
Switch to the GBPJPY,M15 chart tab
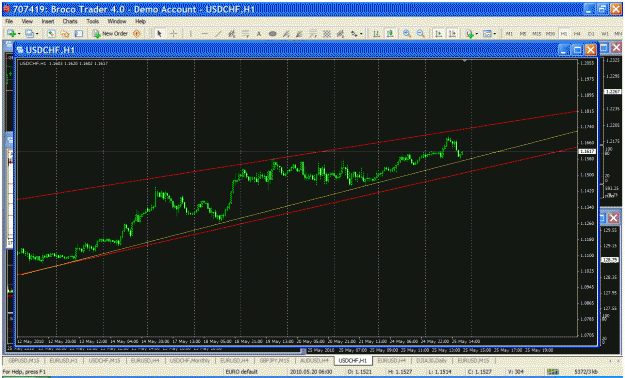[275, 360]
